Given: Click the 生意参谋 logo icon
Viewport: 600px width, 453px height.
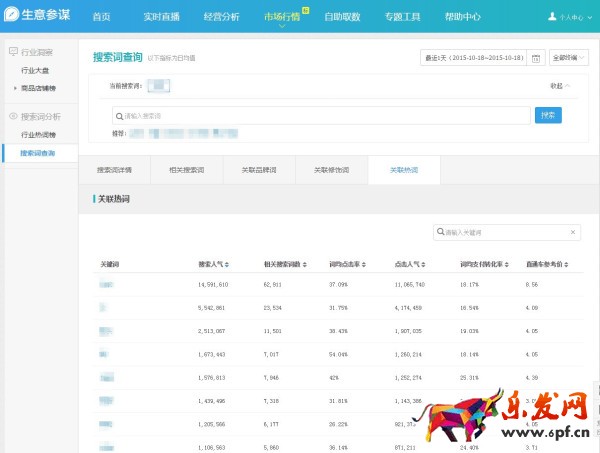Looking at the screenshot, I should (10, 17).
